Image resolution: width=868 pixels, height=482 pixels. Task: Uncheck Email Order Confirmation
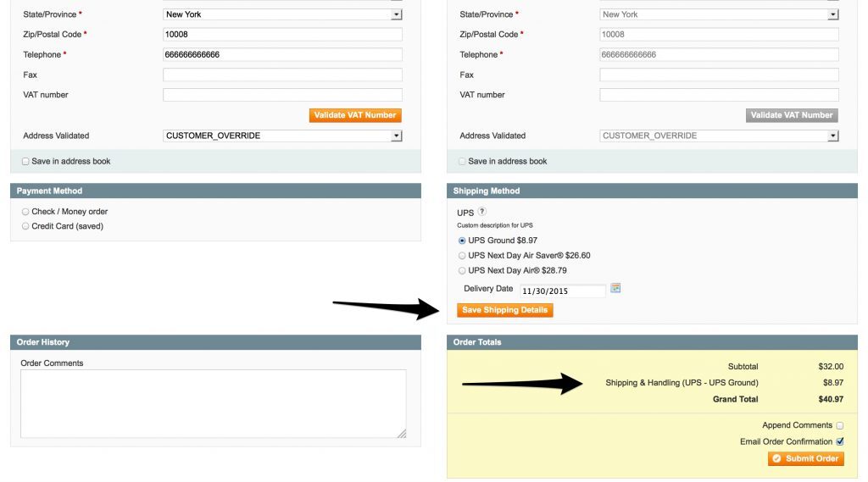click(840, 441)
